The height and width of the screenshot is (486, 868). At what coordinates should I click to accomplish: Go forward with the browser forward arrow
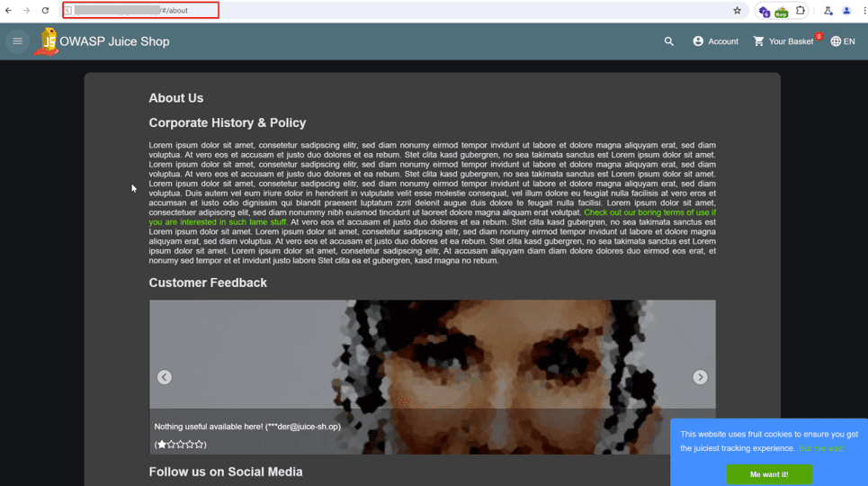(27, 11)
